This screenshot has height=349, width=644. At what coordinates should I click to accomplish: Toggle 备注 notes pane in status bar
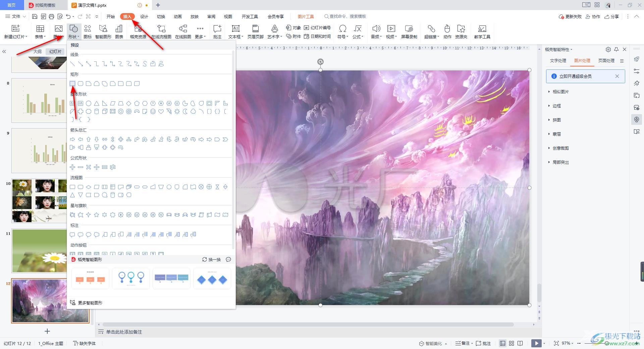coord(464,343)
